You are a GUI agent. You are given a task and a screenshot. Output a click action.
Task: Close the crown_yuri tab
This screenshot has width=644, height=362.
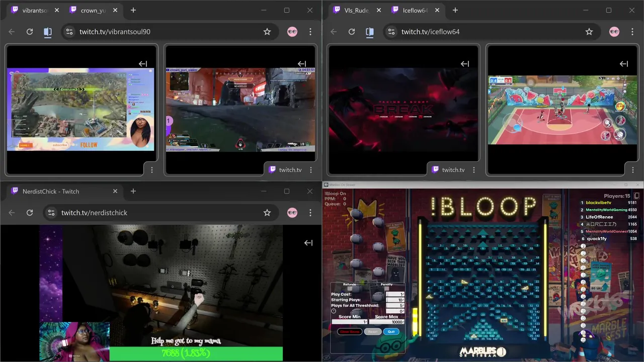tap(115, 10)
